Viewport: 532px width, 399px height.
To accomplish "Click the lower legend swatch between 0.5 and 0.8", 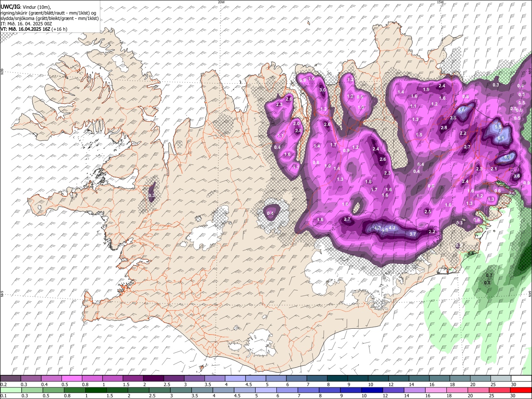I will (x=54, y=390).
